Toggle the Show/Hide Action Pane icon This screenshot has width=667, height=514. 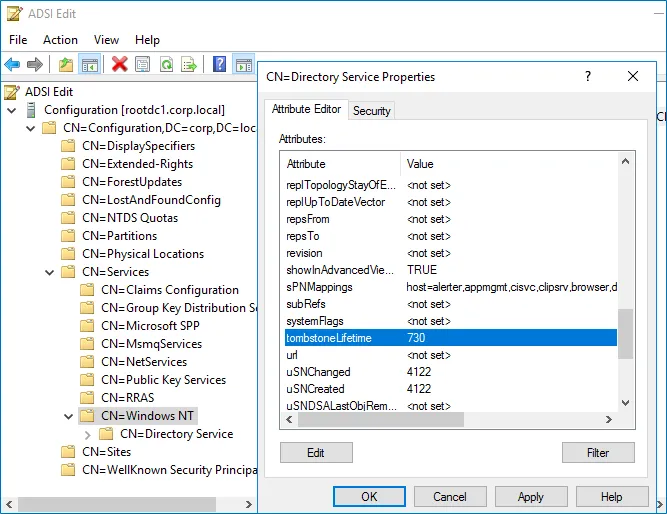[244, 65]
